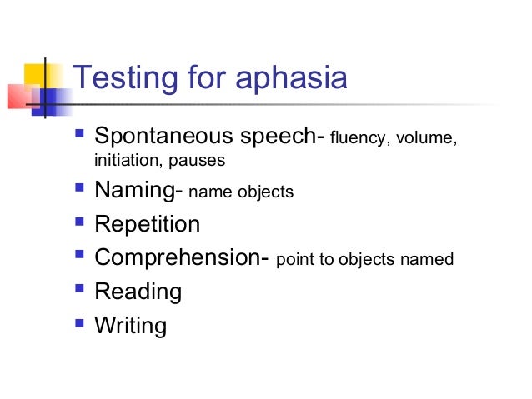Click the word 'Naming-'
The image size is (532, 399).
[138, 191]
